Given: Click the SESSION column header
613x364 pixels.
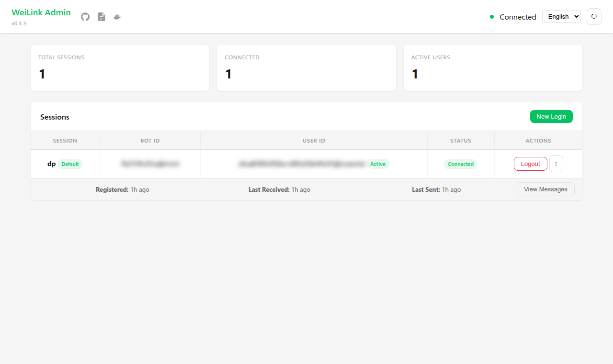Looking at the screenshot, I should pos(65,141).
